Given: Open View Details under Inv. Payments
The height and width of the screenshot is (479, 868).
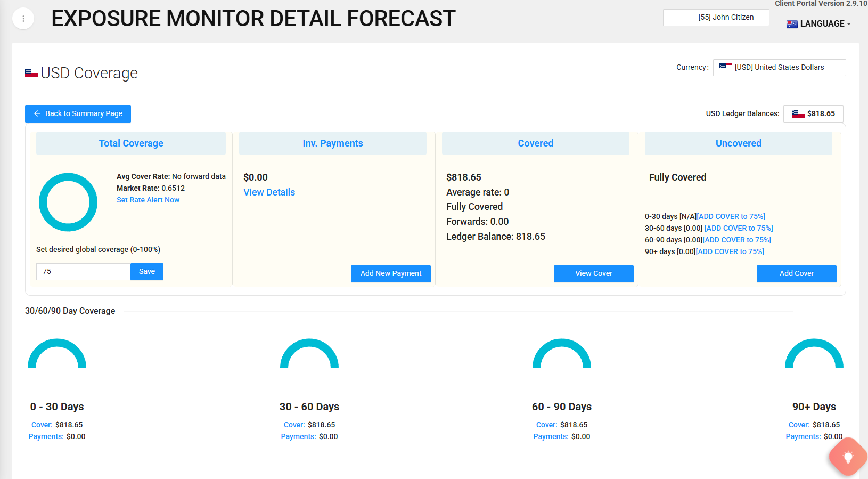Looking at the screenshot, I should [x=269, y=192].
